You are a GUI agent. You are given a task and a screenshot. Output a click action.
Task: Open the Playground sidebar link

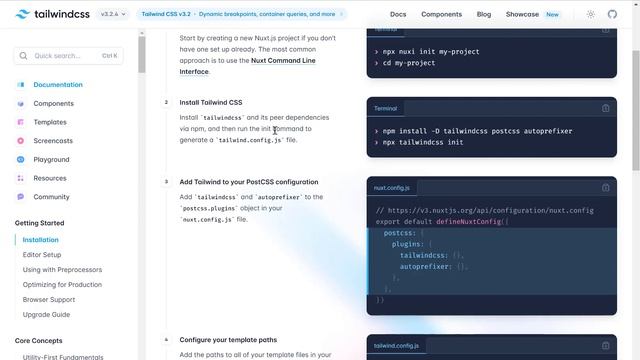click(51, 160)
